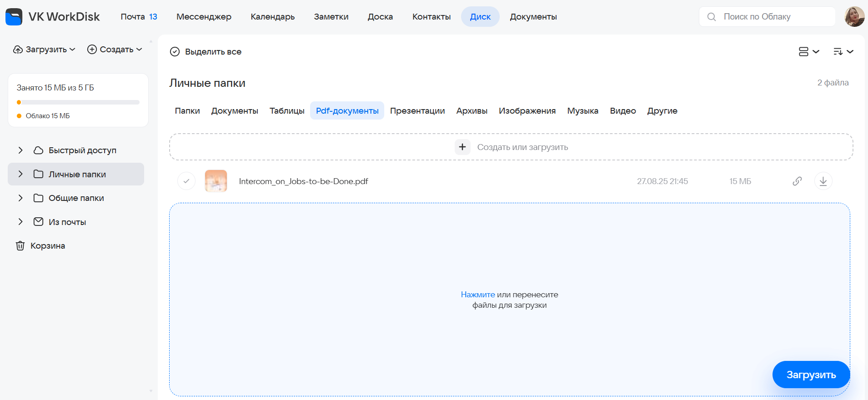Click the search magnifier icon
868x400 pixels.
tap(712, 17)
